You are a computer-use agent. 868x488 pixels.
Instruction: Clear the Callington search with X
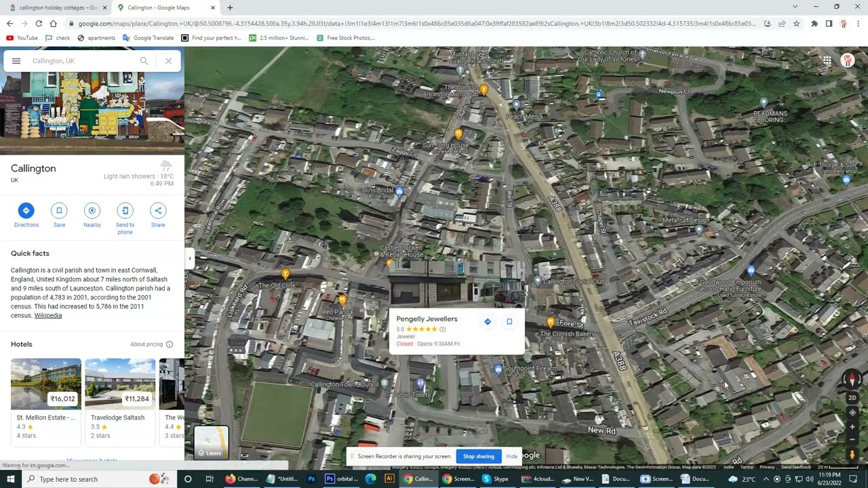click(x=168, y=61)
